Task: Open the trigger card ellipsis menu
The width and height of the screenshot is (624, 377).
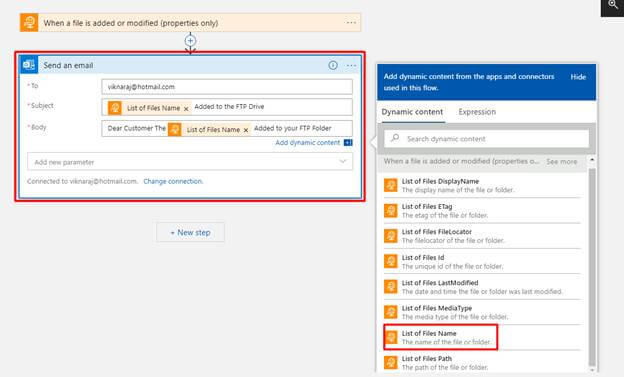Action: (351, 23)
